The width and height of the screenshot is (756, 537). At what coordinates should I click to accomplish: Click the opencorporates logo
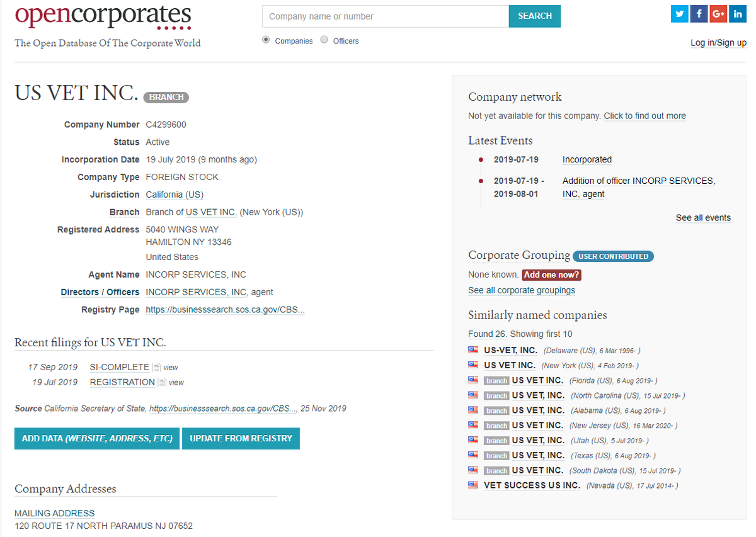pyautogui.click(x=103, y=16)
